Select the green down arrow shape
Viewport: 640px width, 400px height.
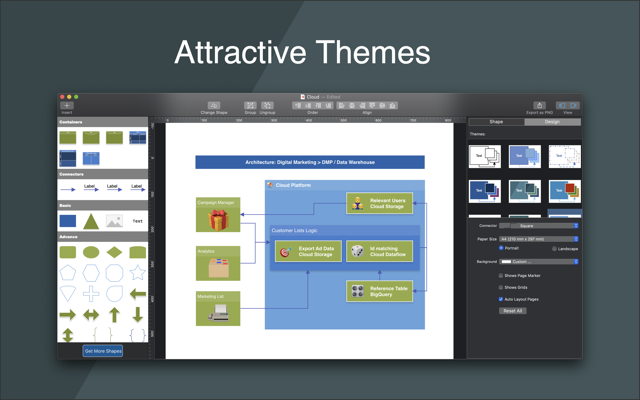pos(138,315)
